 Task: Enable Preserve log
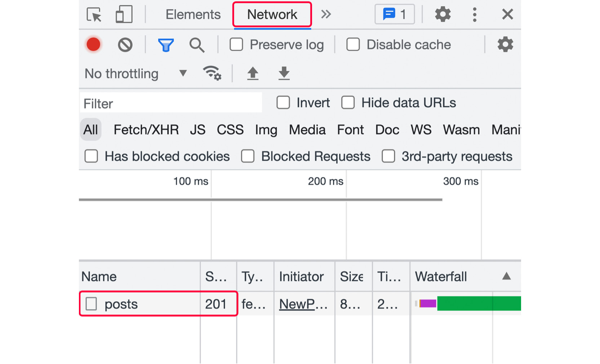(x=236, y=44)
